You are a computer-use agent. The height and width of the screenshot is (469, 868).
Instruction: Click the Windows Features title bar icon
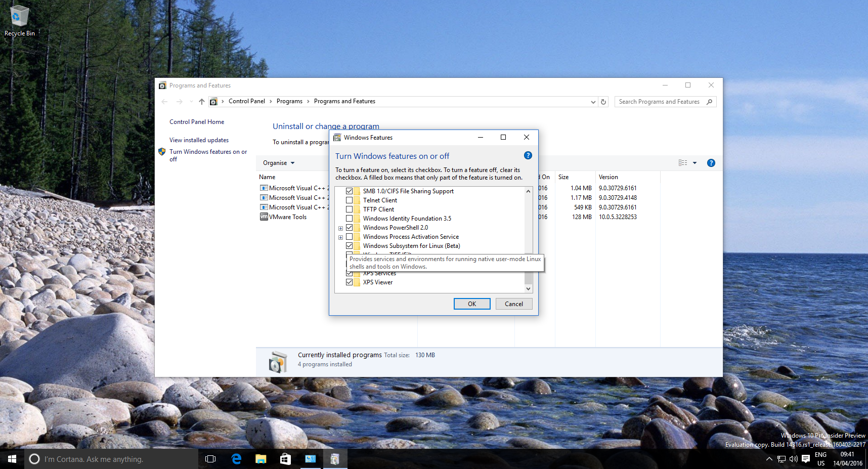tap(337, 138)
